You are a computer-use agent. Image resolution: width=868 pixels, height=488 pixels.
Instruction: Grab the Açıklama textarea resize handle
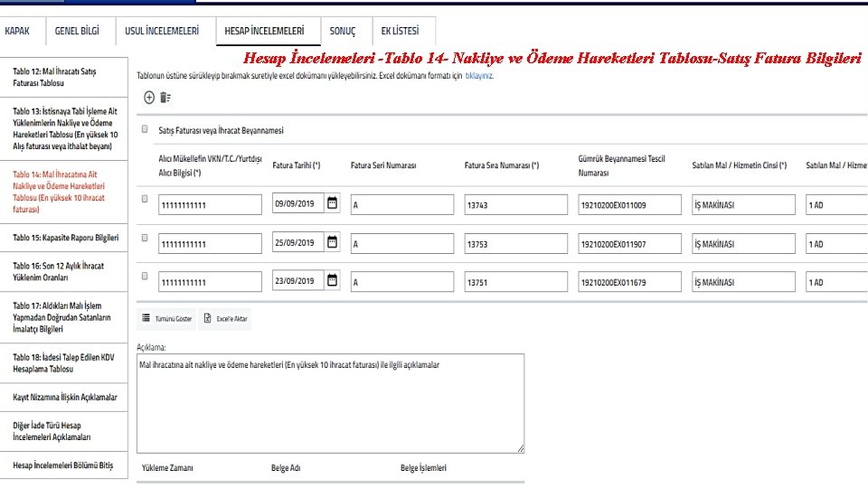point(521,449)
